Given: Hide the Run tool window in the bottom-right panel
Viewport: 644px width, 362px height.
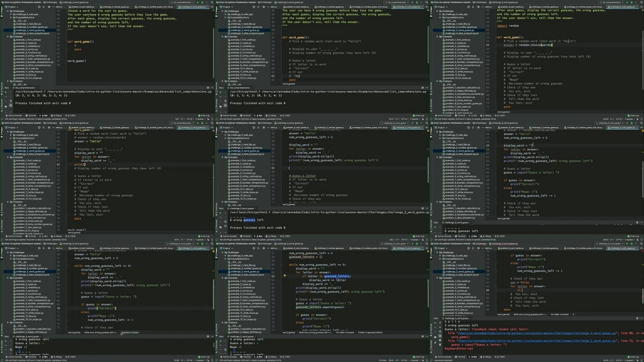Looking at the screenshot, I should click(x=641, y=318).
